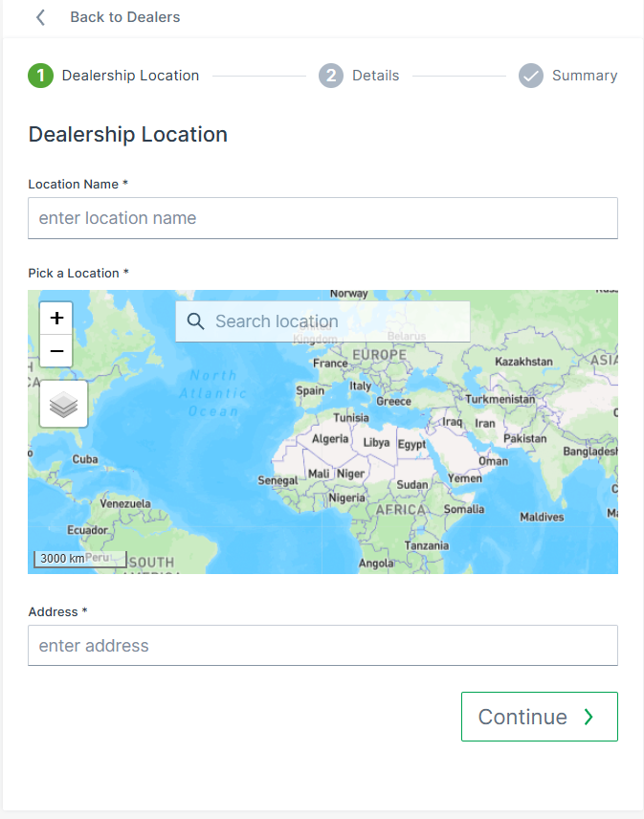Zoom out of the map
This screenshot has width=644, height=819.
pos(56,351)
